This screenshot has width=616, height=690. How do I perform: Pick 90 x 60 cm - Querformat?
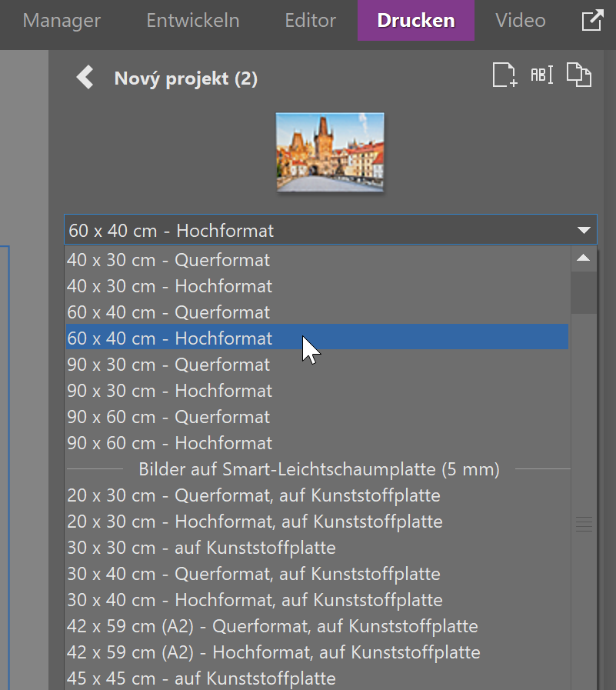(x=168, y=417)
